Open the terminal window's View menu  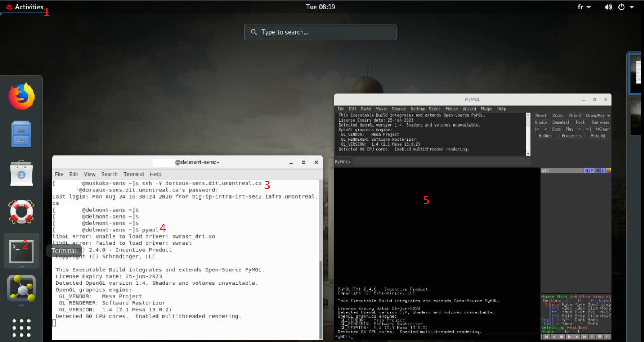coord(90,174)
